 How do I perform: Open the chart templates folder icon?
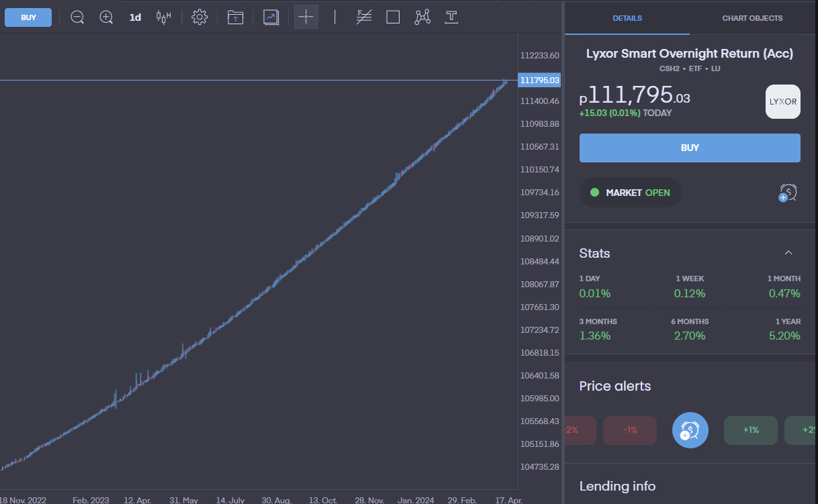click(x=235, y=17)
